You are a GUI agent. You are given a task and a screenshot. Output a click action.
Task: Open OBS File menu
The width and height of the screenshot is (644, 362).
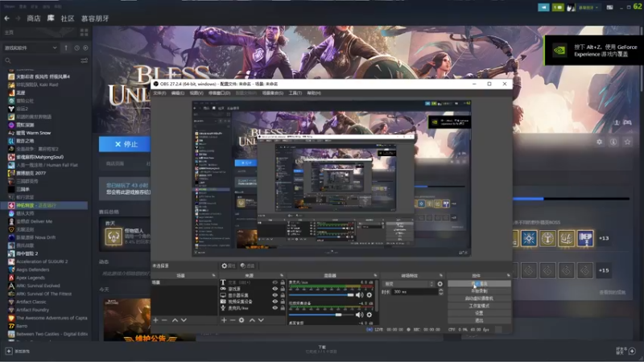[159, 93]
